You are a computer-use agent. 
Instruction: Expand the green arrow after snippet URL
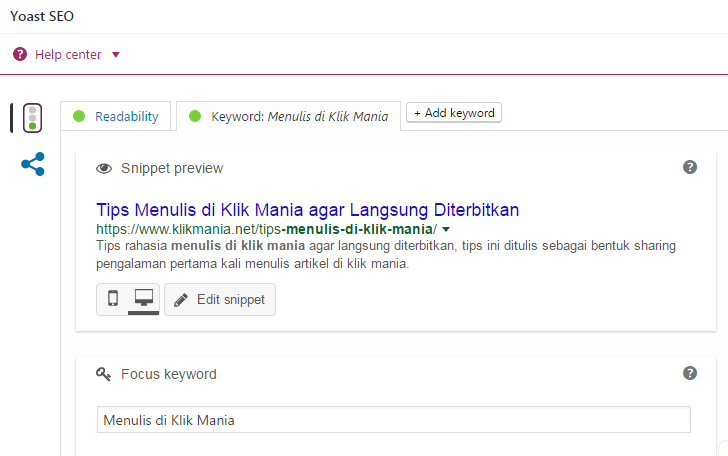446,229
